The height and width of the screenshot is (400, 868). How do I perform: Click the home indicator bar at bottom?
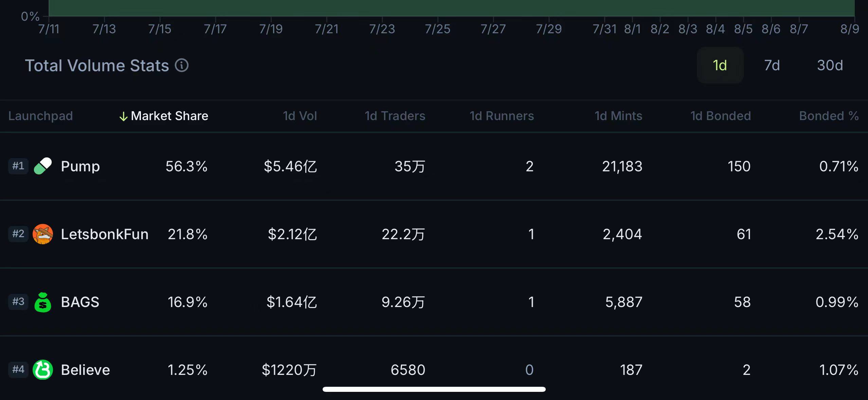point(434,389)
